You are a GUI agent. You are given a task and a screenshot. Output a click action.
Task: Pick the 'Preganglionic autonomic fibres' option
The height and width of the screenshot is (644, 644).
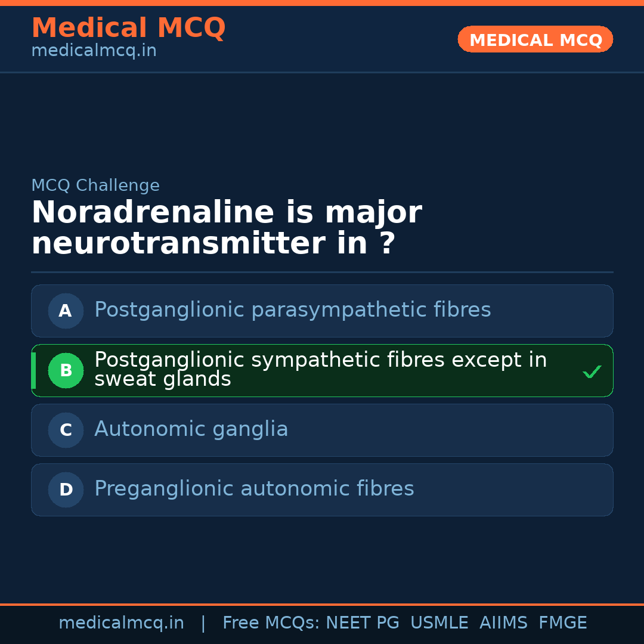point(254,489)
